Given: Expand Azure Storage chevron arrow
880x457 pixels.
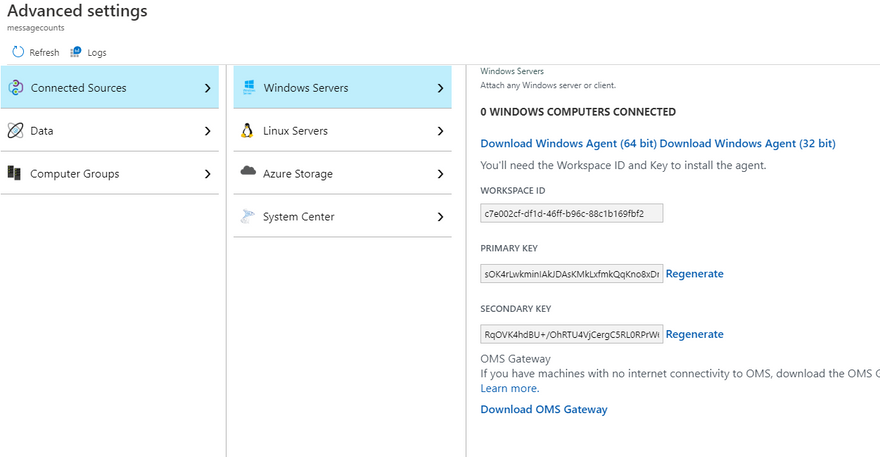Looking at the screenshot, I should (441, 174).
